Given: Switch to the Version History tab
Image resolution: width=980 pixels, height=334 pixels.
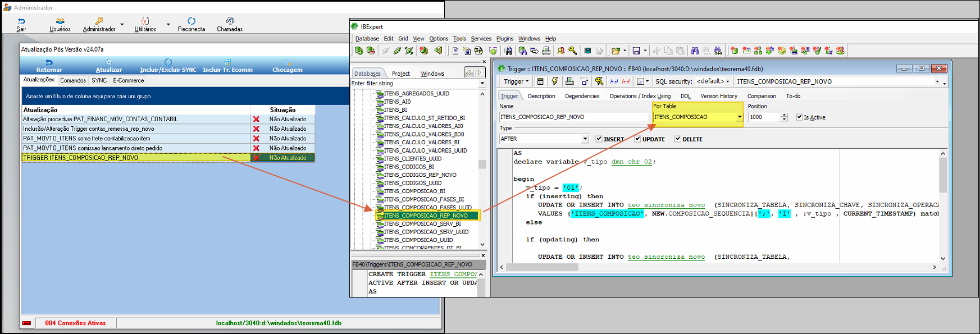Looking at the screenshot, I should (x=719, y=96).
